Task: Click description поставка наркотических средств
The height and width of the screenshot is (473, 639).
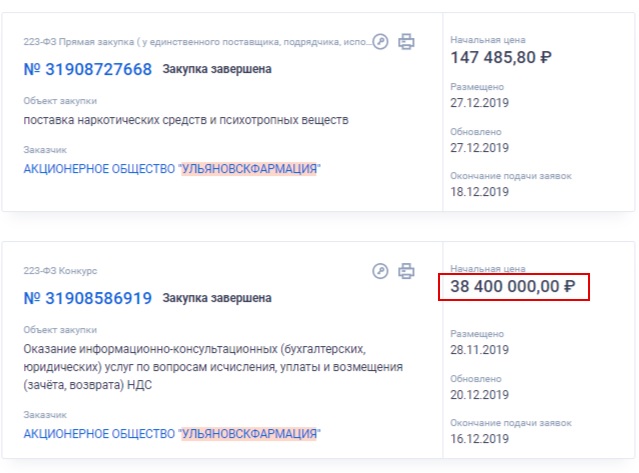Action: (186, 120)
